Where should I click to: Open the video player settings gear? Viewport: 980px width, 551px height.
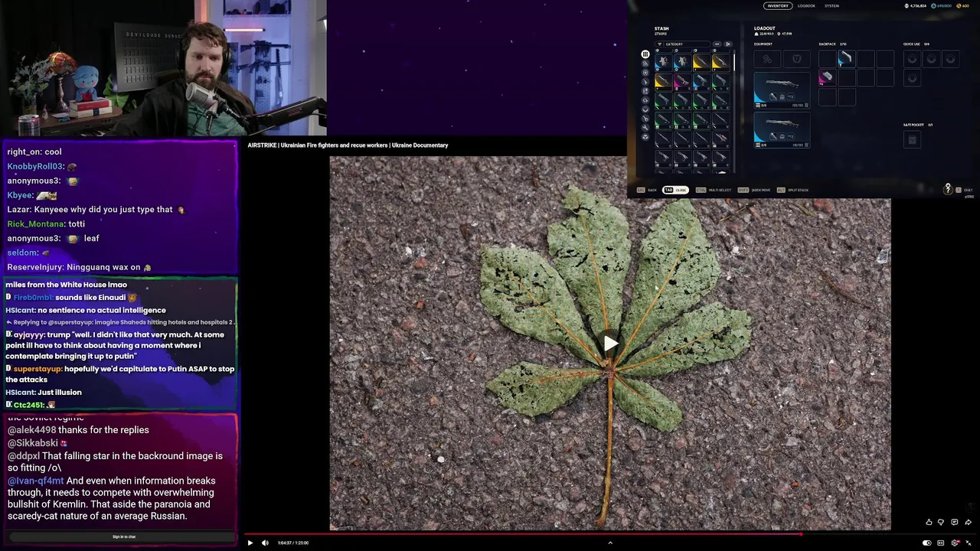[954, 543]
